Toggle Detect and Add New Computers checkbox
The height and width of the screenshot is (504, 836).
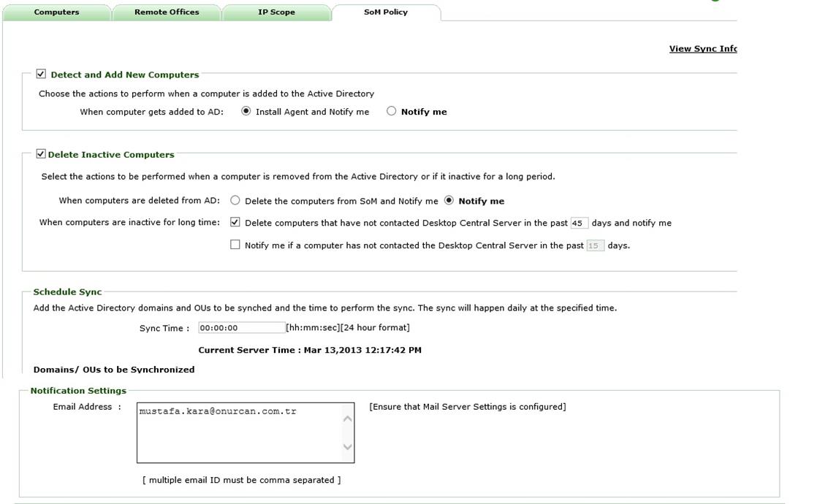[41, 74]
